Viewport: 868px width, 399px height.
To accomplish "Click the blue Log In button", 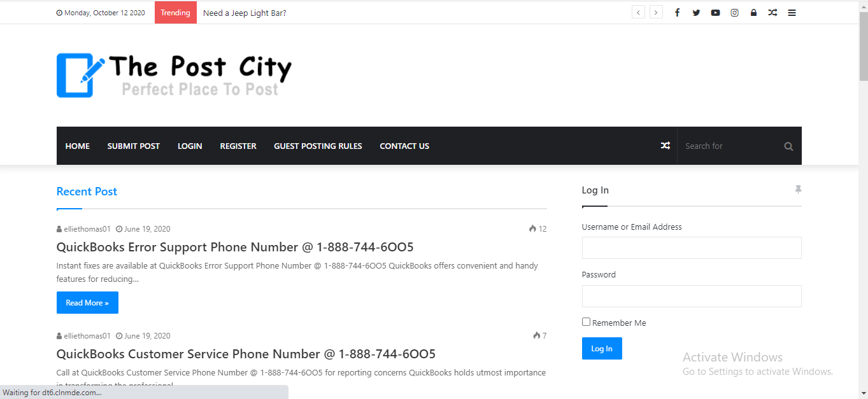I will pos(602,348).
